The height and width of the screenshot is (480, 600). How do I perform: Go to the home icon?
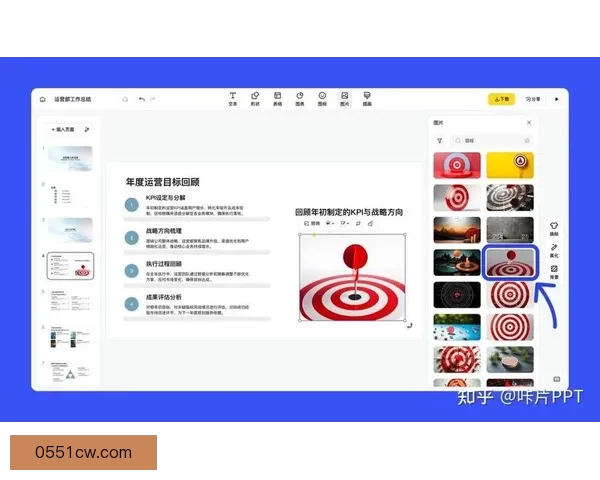point(42,99)
